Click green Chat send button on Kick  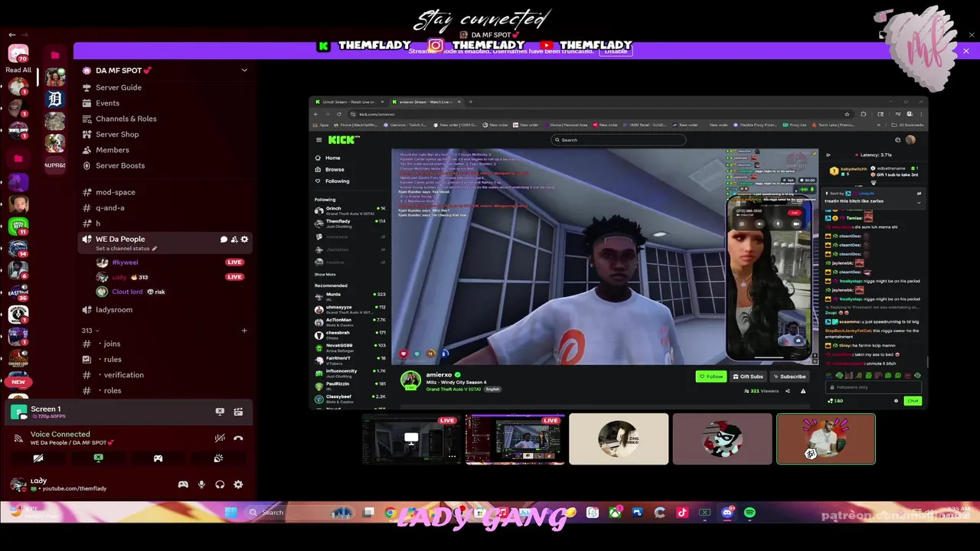click(913, 401)
